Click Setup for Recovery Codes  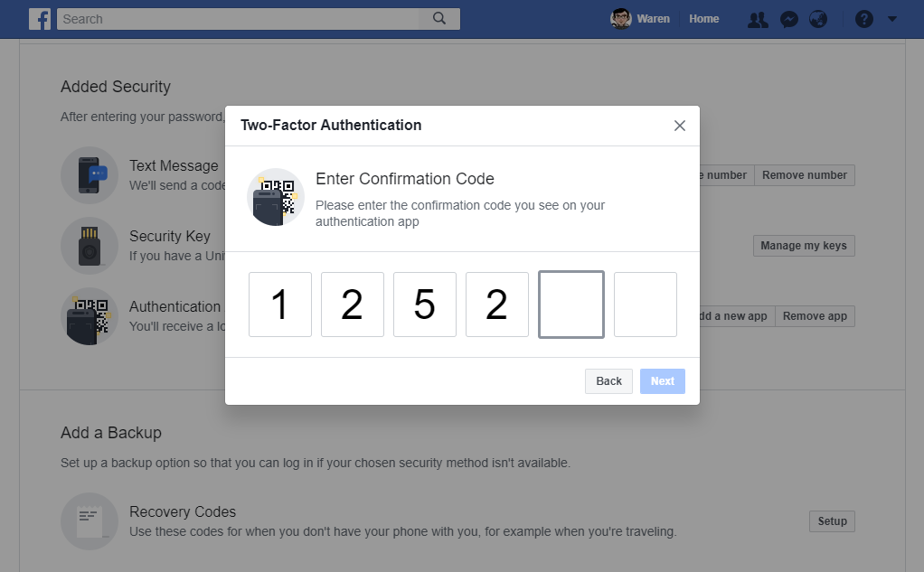coord(831,521)
